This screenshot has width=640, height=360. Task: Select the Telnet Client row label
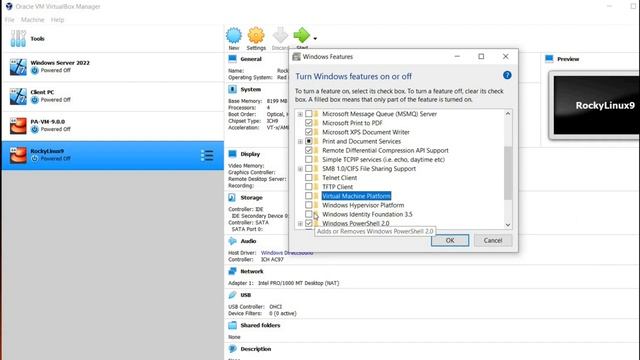[x=340, y=178]
